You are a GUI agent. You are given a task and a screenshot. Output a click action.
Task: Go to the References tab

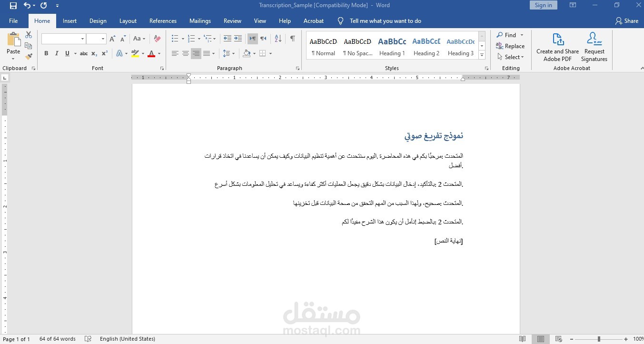point(163,21)
